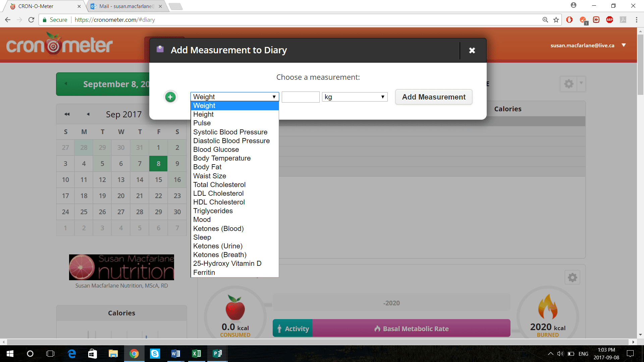Open the Windows Store taskbar icon

(x=93, y=354)
